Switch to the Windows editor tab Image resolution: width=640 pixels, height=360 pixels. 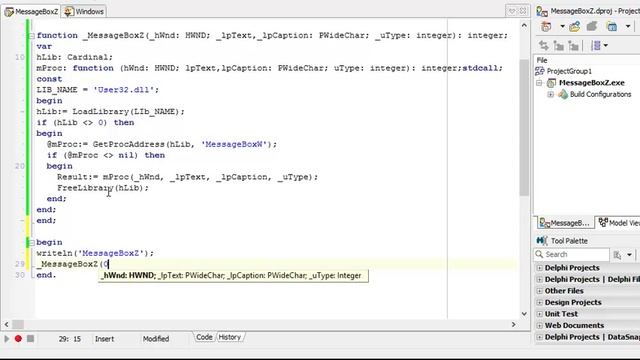tap(84, 11)
